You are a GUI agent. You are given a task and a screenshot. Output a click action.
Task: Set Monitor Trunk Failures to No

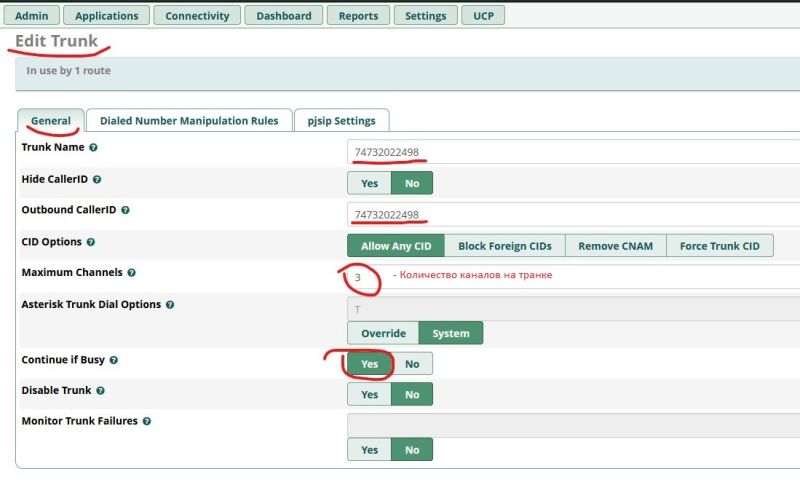[x=412, y=450]
